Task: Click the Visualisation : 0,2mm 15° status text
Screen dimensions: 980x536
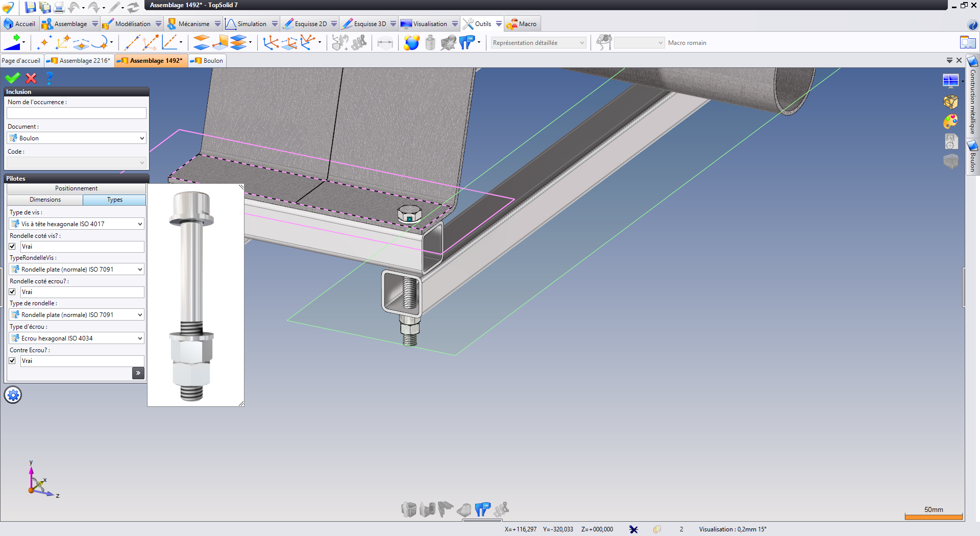Action: 732,529
